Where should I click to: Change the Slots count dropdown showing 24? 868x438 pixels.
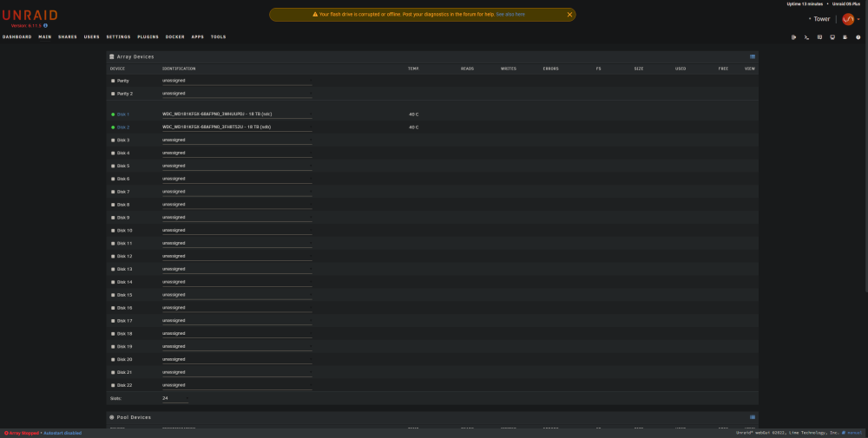[x=175, y=398]
